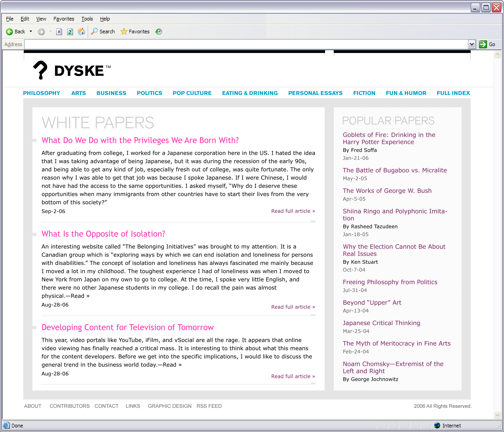Open the FULL INDEX link
This screenshot has height=432, width=504.
(453, 93)
